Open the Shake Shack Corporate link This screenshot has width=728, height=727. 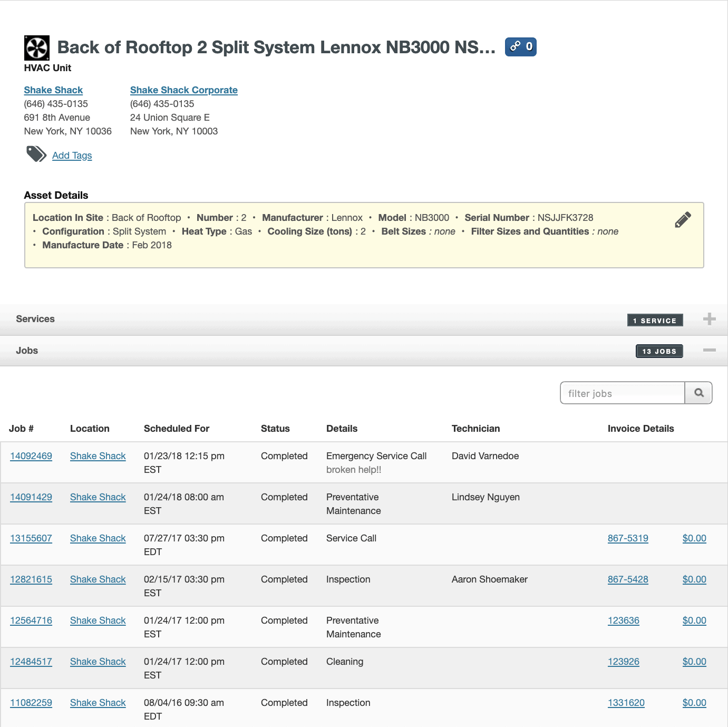pyautogui.click(x=184, y=90)
